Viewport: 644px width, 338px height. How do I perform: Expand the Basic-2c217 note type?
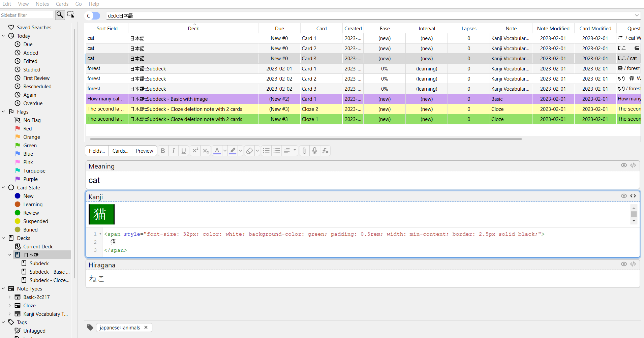(9, 297)
